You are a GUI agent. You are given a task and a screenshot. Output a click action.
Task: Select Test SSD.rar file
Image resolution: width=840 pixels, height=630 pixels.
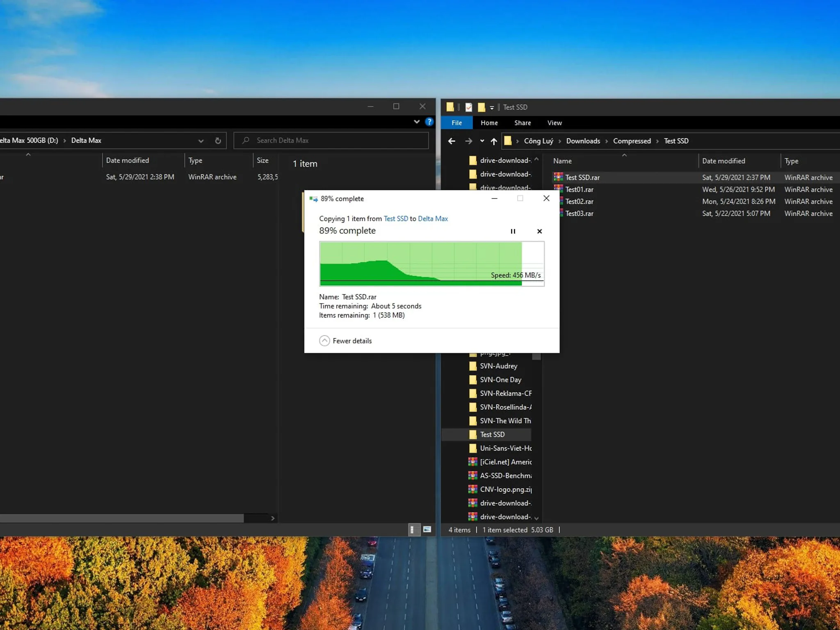coord(582,178)
